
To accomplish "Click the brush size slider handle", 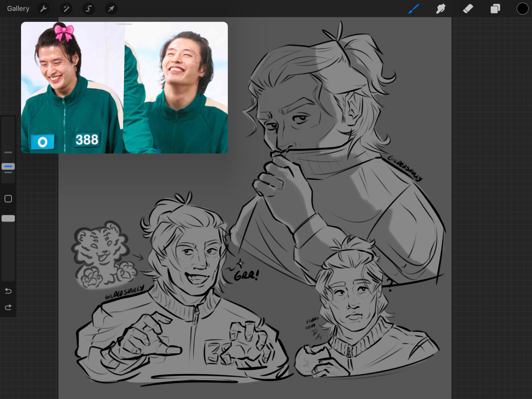I will click(x=8, y=166).
